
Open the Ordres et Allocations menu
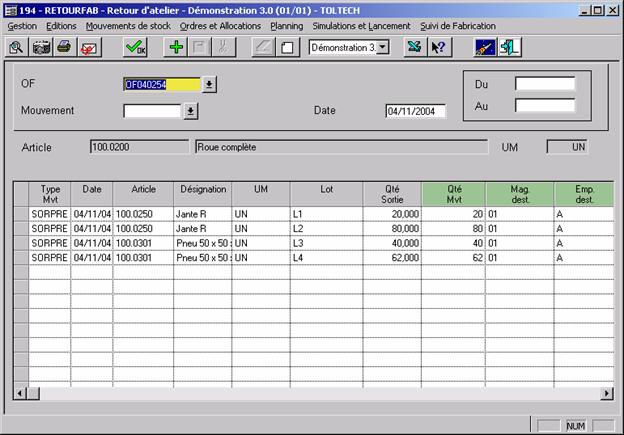pyautogui.click(x=220, y=26)
